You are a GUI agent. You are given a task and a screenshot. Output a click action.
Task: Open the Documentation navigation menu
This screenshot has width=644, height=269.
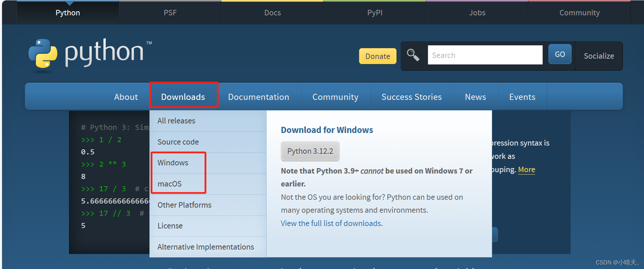coord(259,97)
